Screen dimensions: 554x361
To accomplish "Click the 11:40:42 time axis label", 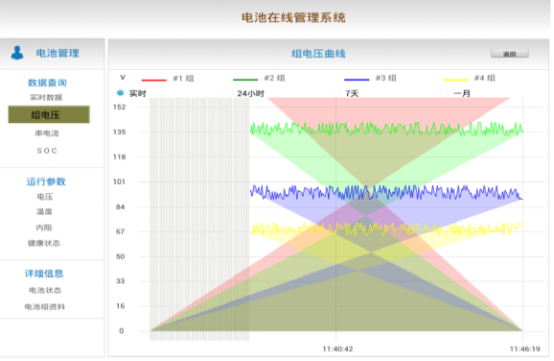I will pos(338,349).
